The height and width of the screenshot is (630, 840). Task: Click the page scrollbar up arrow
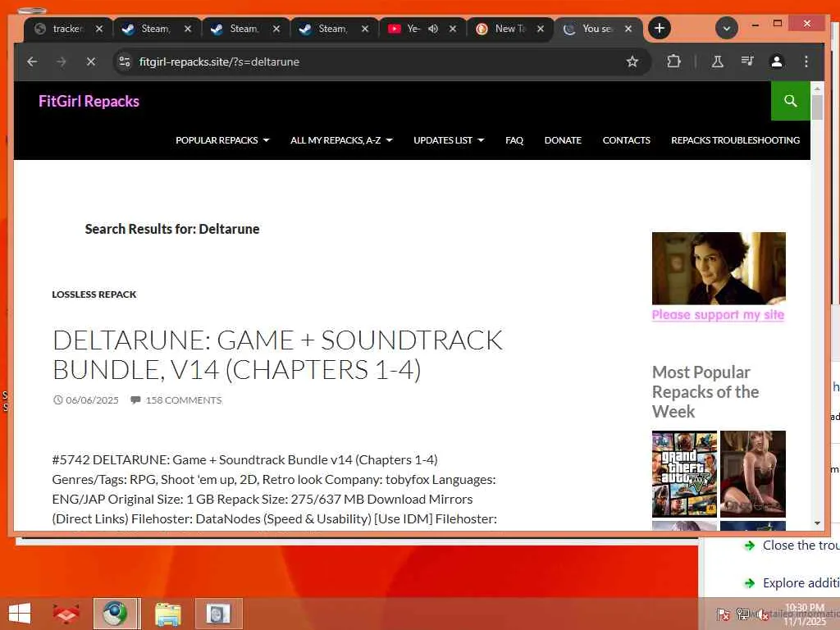coord(817,89)
